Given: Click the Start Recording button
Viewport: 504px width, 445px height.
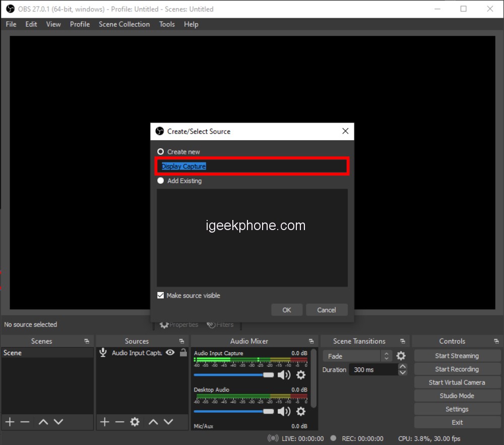Looking at the screenshot, I should (457, 369).
